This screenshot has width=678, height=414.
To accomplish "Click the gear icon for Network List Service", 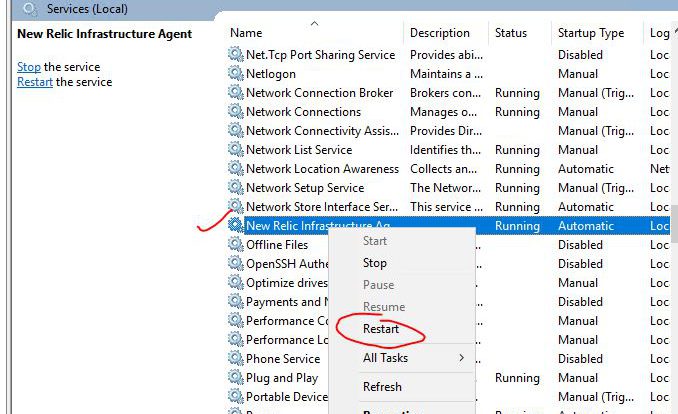I will 236,150.
